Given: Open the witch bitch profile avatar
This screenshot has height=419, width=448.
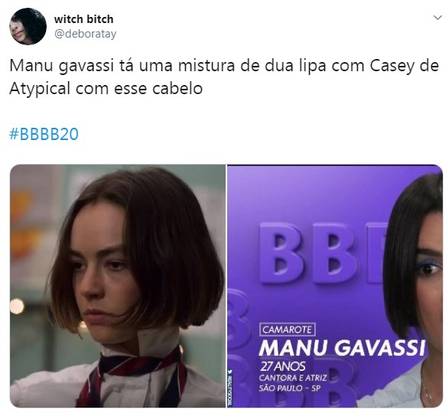Looking at the screenshot, I should tap(28, 26).
